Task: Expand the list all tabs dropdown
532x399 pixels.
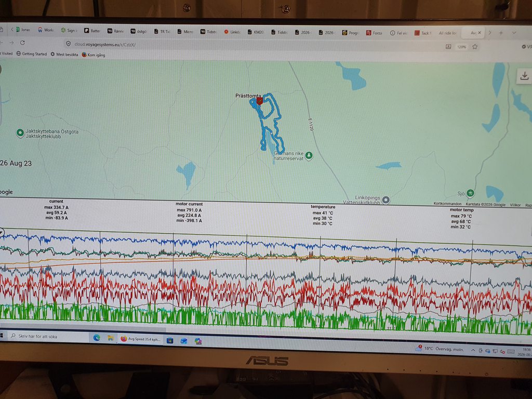Action: (514, 33)
